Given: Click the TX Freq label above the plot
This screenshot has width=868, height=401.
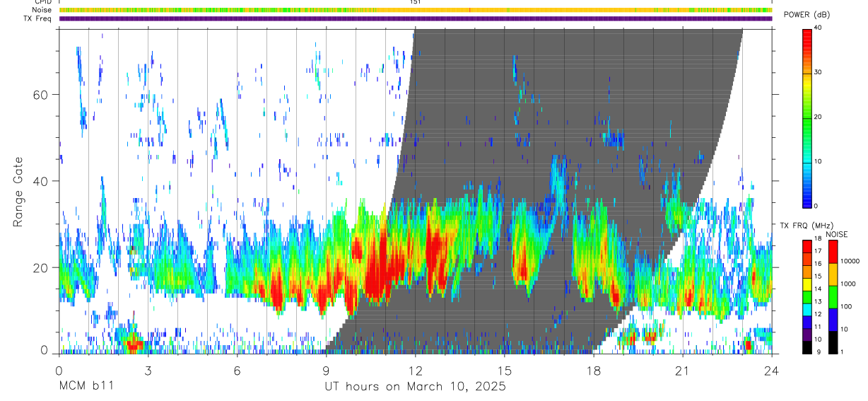Looking at the screenshot, I should [37, 18].
